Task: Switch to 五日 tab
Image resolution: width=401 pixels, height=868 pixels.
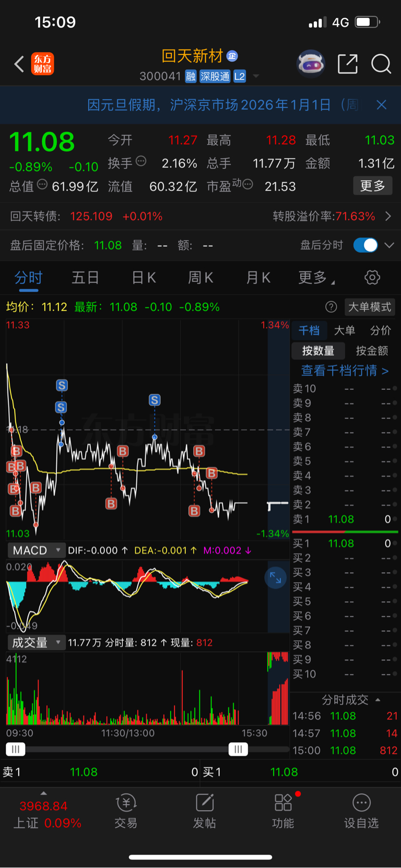Action: coord(85,278)
